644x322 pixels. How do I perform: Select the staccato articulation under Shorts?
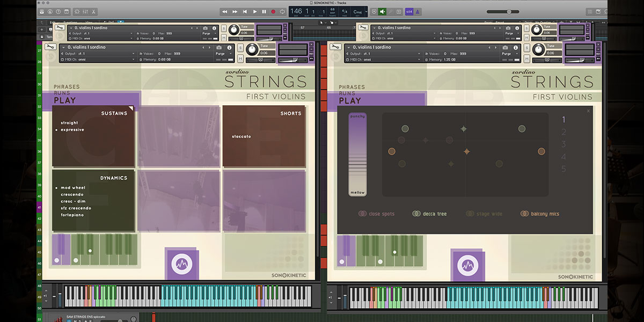pos(241,136)
